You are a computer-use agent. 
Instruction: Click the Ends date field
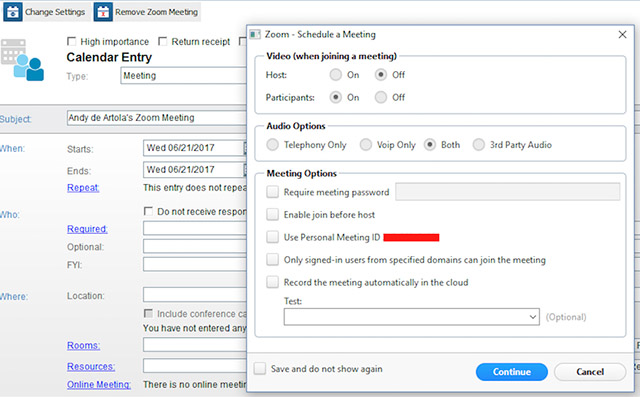tap(193, 170)
